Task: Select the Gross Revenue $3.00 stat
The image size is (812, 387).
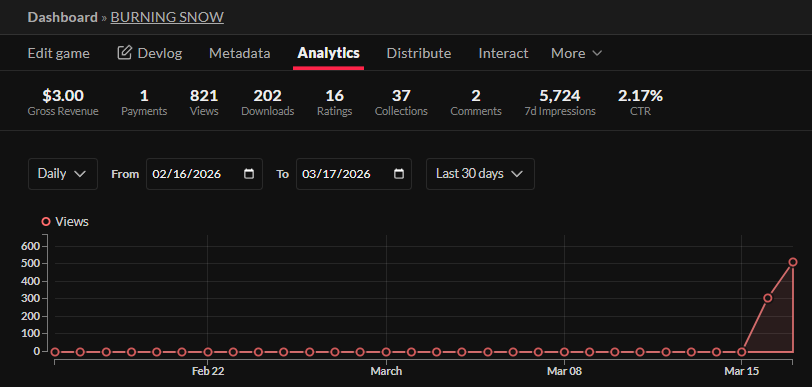Action: click(63, 103)
